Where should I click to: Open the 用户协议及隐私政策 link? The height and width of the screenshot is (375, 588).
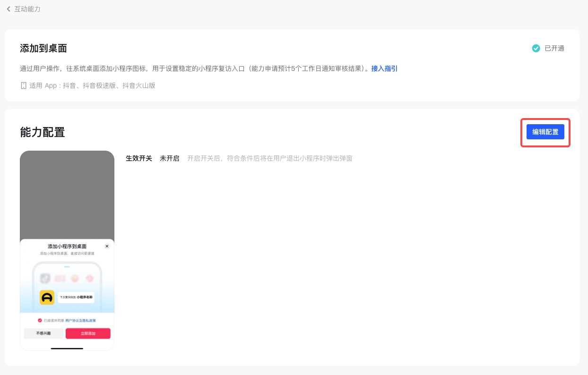click(x=80, y=320)
